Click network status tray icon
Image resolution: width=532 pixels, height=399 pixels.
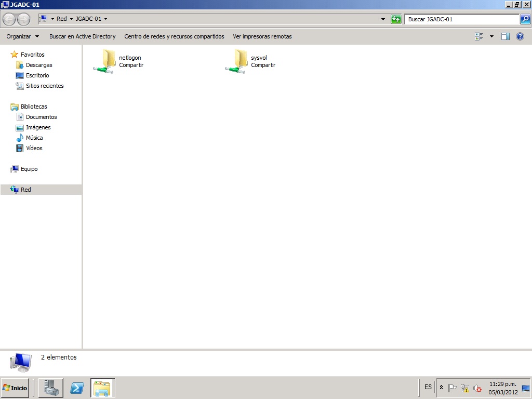tap(465, 388)
